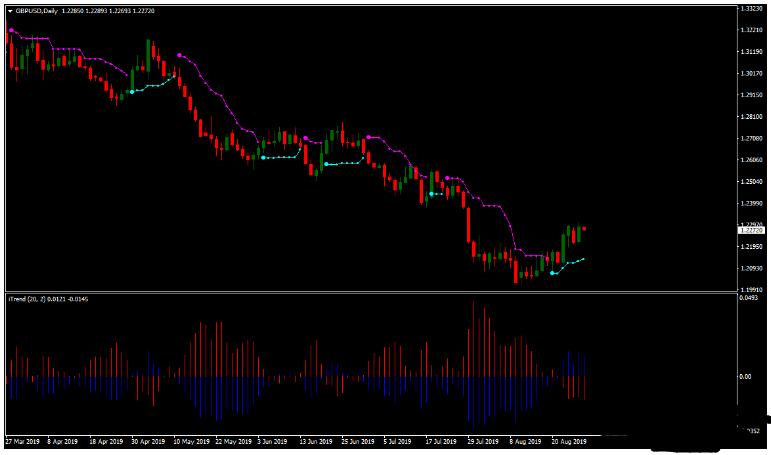The height and width of the screenshot is (455, 771).
Task: Click the 1.30170 price axis label
Action: coord(751,73)
